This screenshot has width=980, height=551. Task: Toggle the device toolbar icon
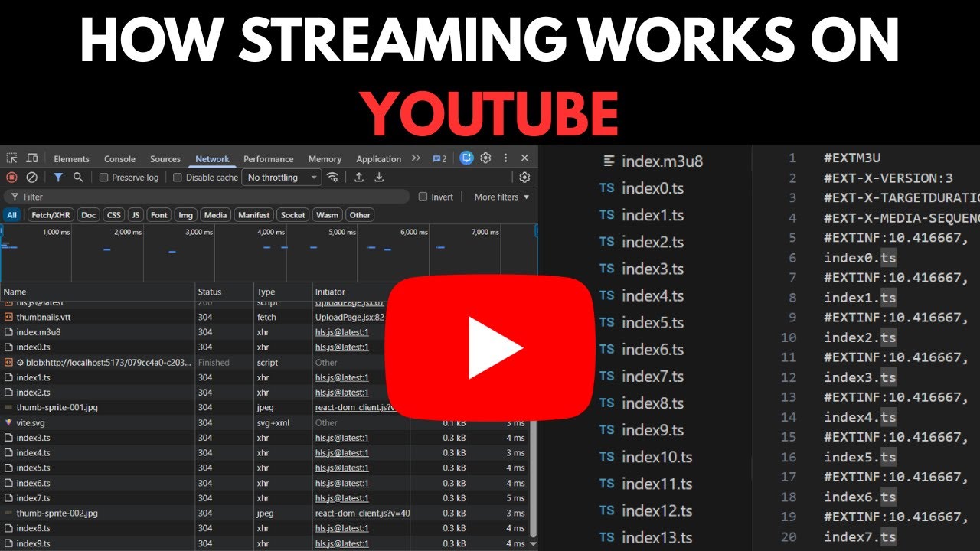point(32,158)
